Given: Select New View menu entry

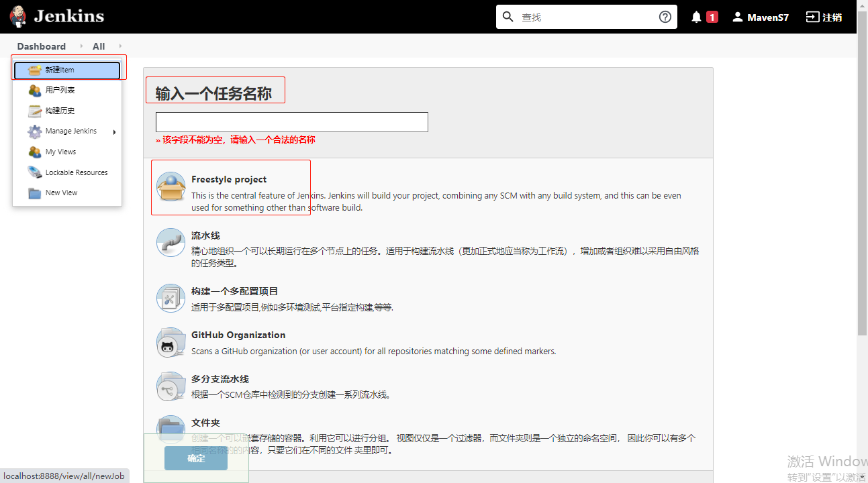Looking at the screenshot, I should point(67,193).
